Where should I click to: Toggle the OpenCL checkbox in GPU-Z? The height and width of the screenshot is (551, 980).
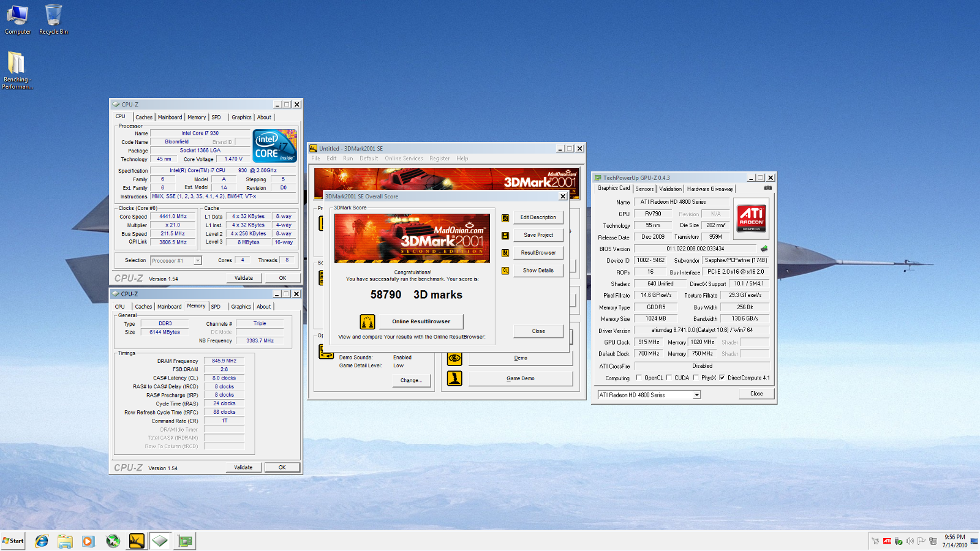tap(639, 378)
